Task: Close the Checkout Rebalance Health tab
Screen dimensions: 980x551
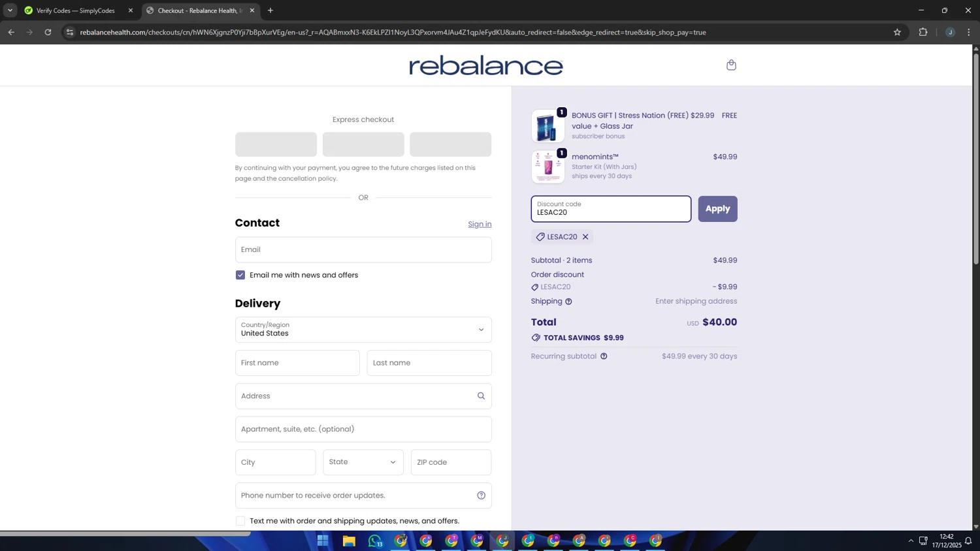Action: pos(252,10)
